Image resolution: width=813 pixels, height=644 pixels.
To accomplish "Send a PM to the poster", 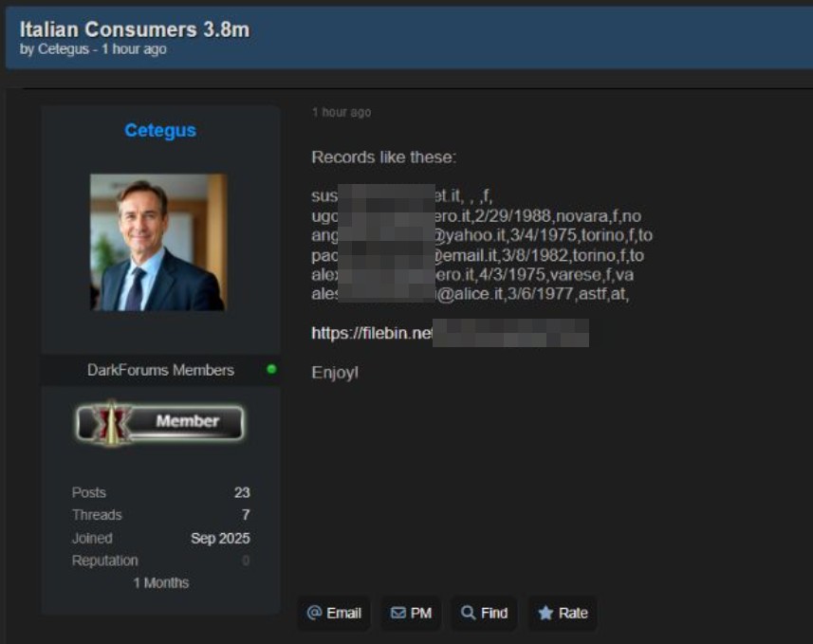I will (411, 613).
